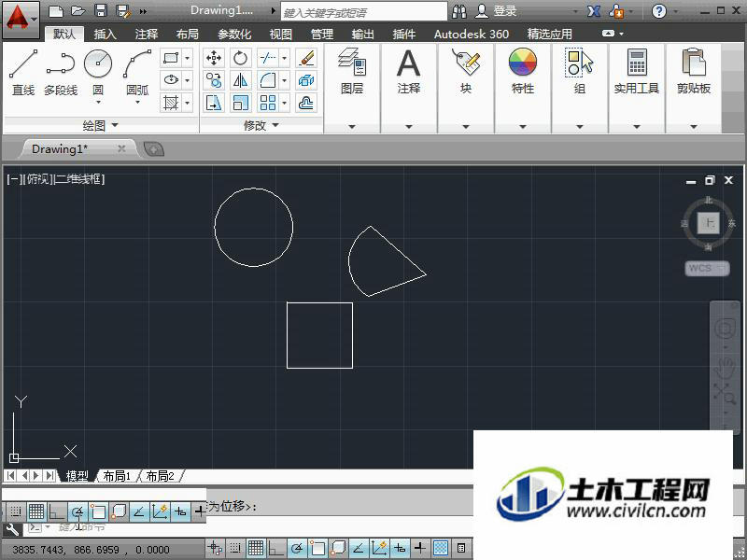Choose the Mirror tool in the 修改 panel
Image resolution: width=747 pixels, height=560 pixels.
pyautogui.click(x=241, y=80)
